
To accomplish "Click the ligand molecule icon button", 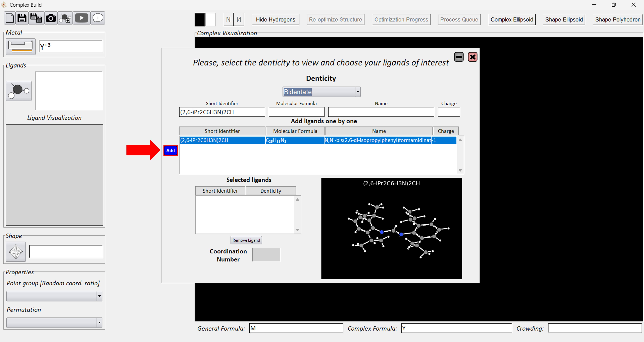I will [18, 91].
